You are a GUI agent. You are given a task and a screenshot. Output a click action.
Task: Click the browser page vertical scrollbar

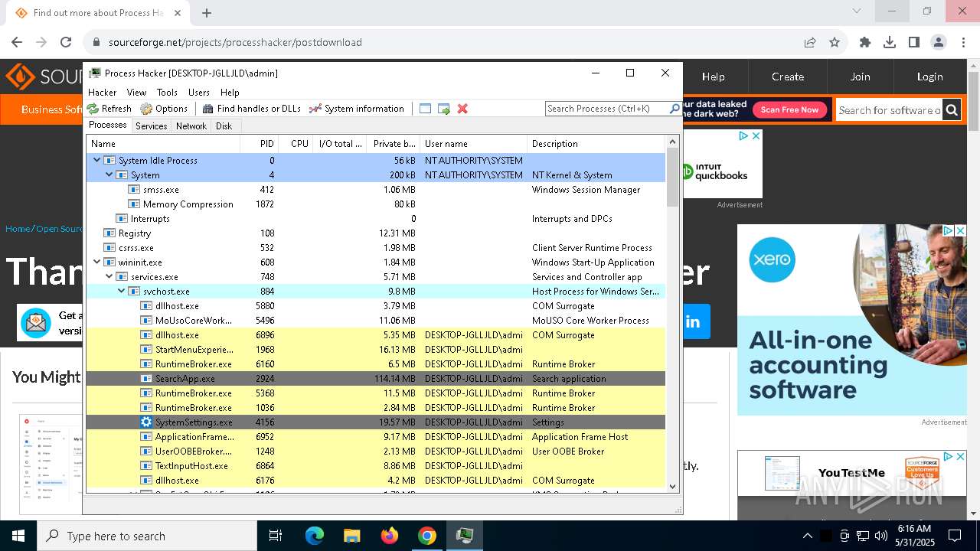974,103
